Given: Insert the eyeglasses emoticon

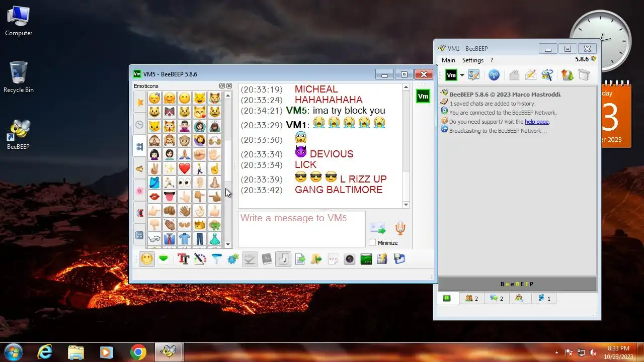Looking at the screenshot, I should tap(154, 239).
